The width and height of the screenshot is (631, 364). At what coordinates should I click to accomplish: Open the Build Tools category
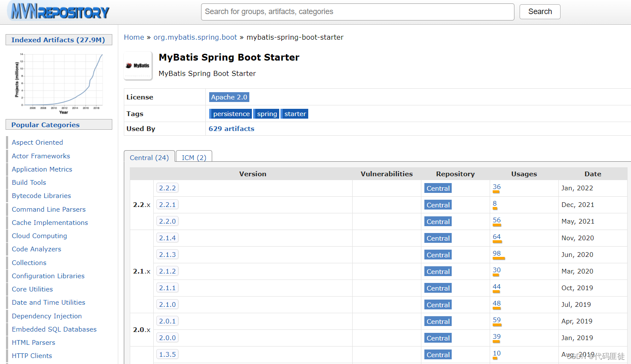tap(29, 183)
